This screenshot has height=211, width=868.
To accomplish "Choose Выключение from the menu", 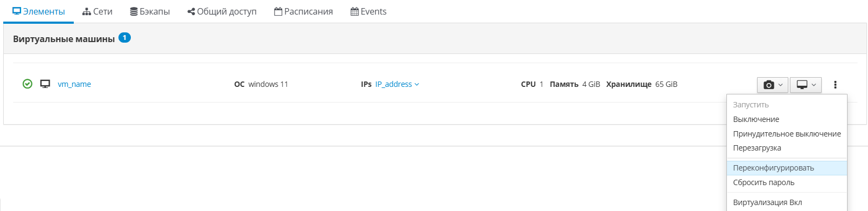I will click(787, 119).
